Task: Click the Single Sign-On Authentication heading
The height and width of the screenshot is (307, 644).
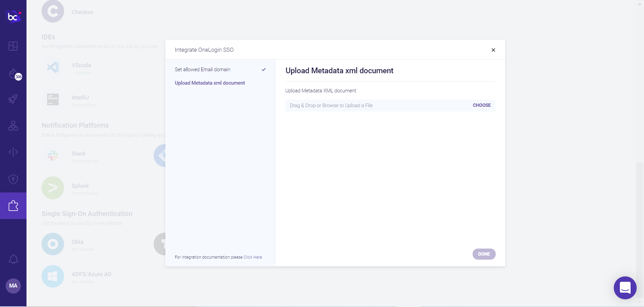Action: 87,214
